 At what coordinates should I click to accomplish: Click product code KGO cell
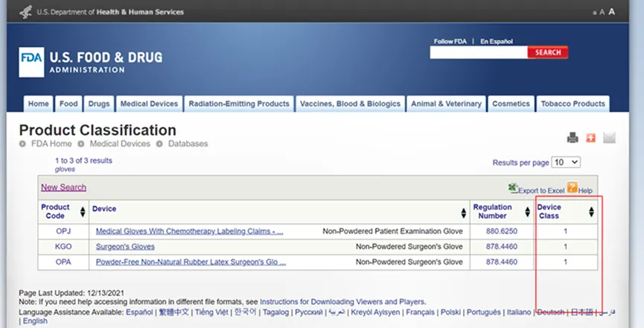click(63, 247)
